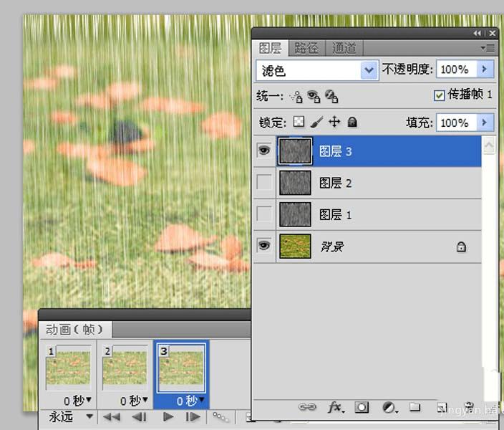
Task: Open 填充 slider arrow
Action: 485,123
